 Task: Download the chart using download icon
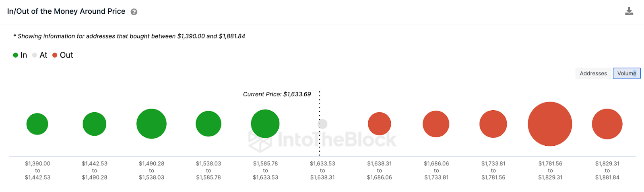coord(629,11)
